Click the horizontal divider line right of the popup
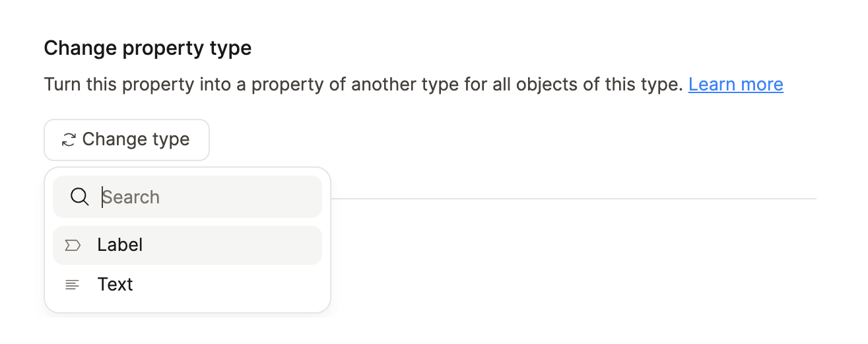The width and height of the screenshot is (868, 344). click(x=573, y=198)
